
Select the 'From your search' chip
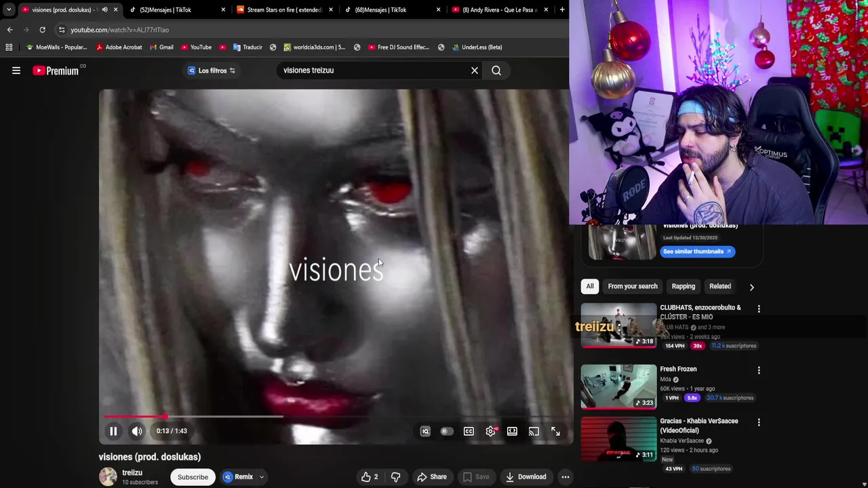[633, 286]
